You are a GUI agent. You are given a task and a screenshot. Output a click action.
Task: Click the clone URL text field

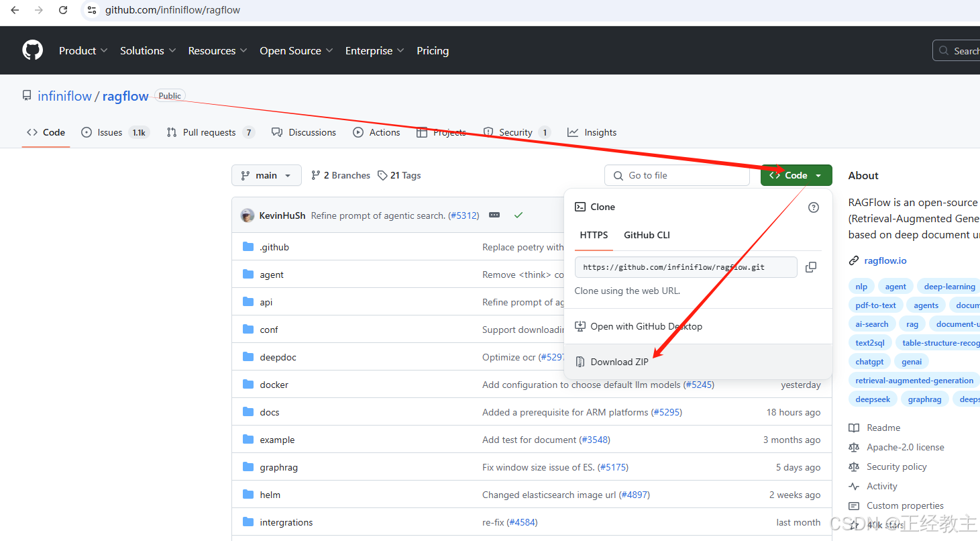click(x=686, y=267)
